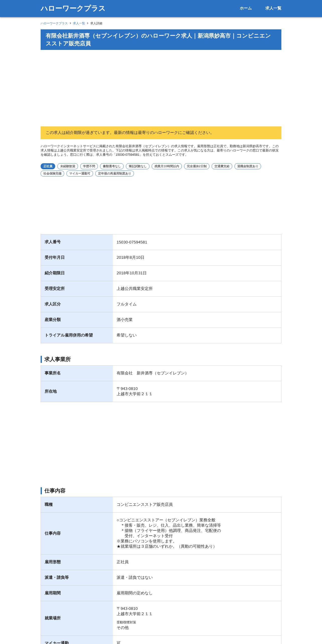Image resolution: width=322 pixels, height=644 pixels.
Task: Click コンビニエンスストア販売店員 value
Action: click(145, 505)
